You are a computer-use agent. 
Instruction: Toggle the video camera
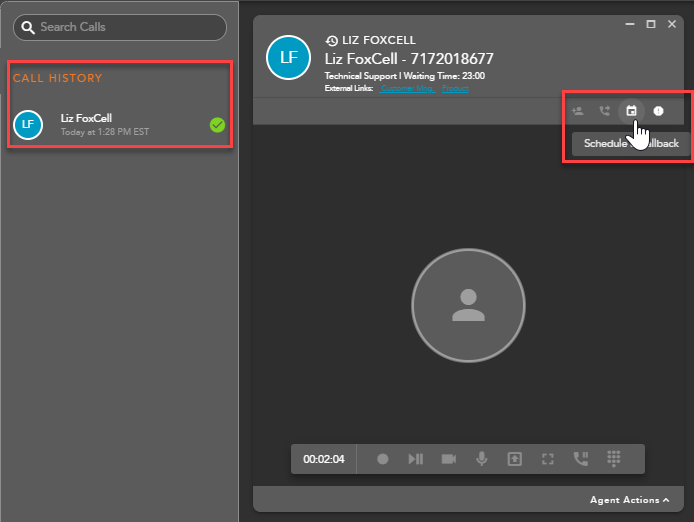448,459
